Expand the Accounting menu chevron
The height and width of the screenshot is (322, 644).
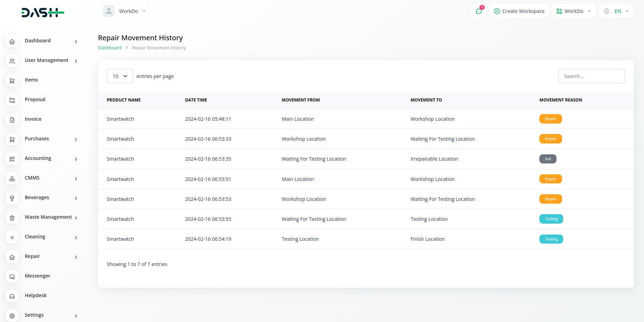76,159
